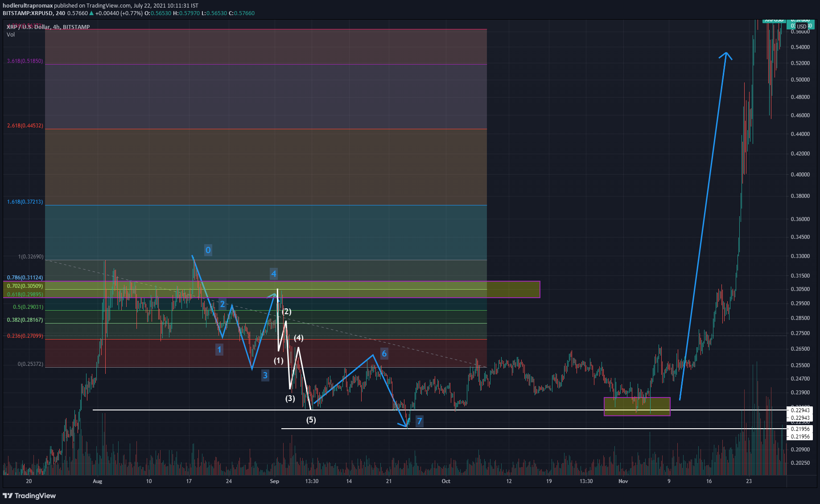Select the 3.618(0.51850) Fibonacci level label
The width and height of the screenshot is (820, 504).
click(x=25, y=61)
